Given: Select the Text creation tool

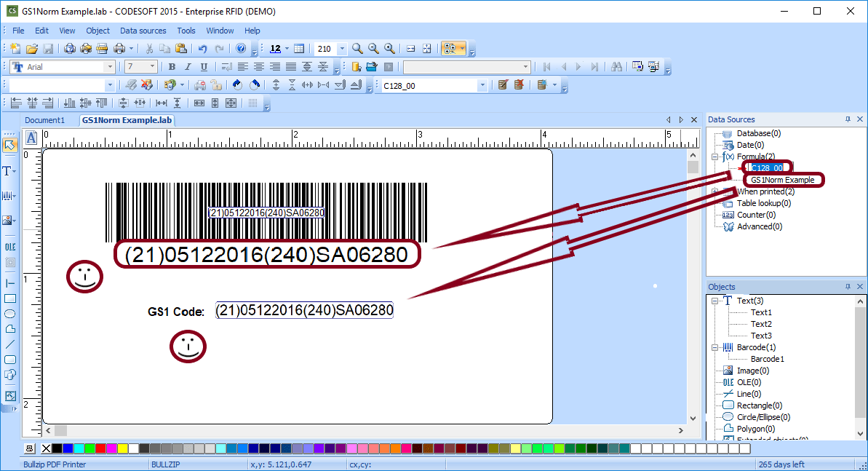Looking at the screenshot, I should (x=9, y=171).
